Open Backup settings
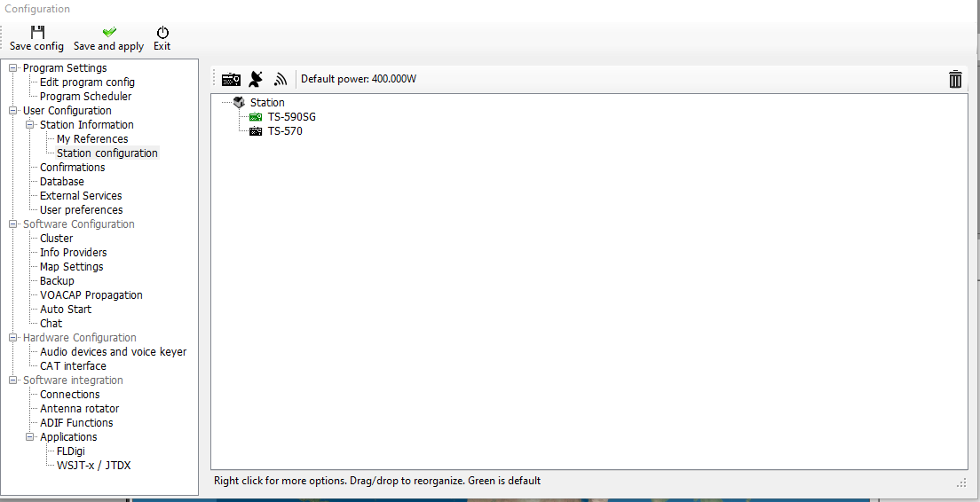The height and width of the screenshot is (502, 980). pos(57,281)
